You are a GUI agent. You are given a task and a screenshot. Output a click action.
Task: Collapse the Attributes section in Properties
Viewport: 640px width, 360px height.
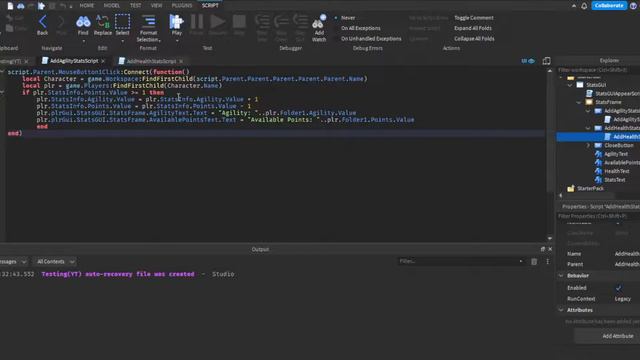561,310
